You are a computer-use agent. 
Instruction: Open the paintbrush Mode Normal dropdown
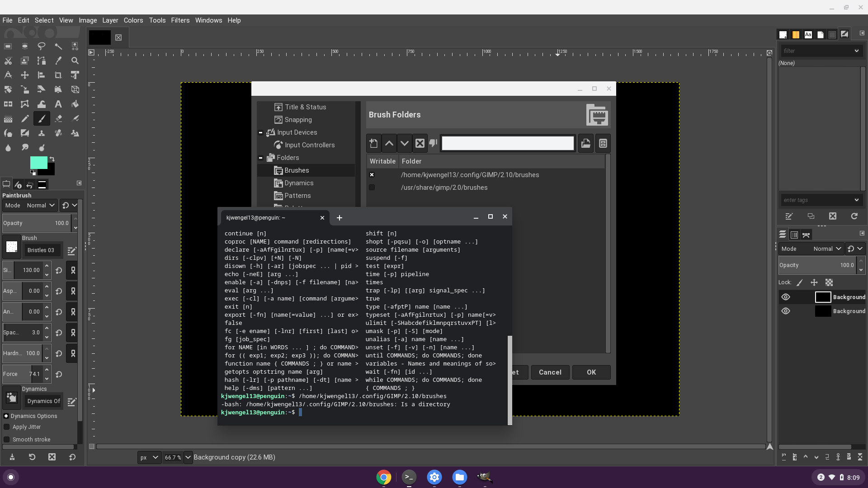coord(40,206)
